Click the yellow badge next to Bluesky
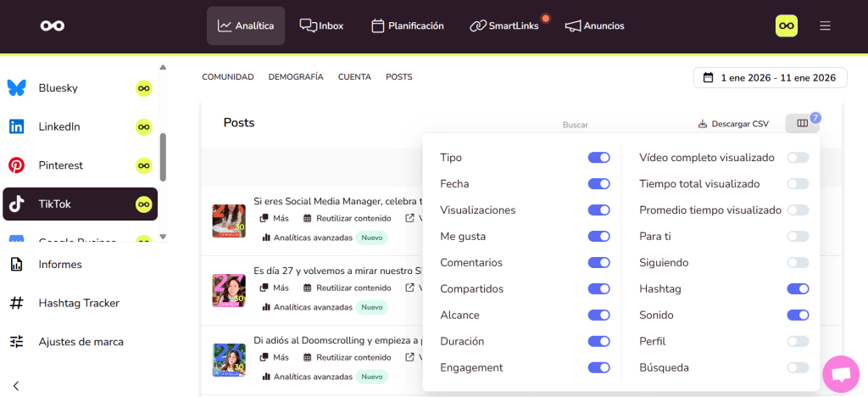 144,88
